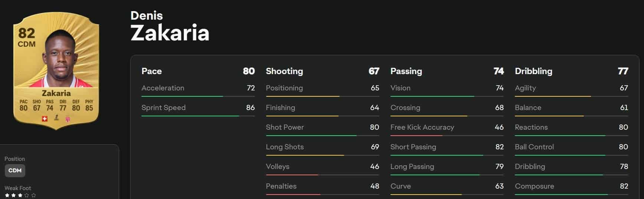This screenshot has width=644, height=199.
Task: Click the 82 overall rating on the card
Action: (27, 33)
